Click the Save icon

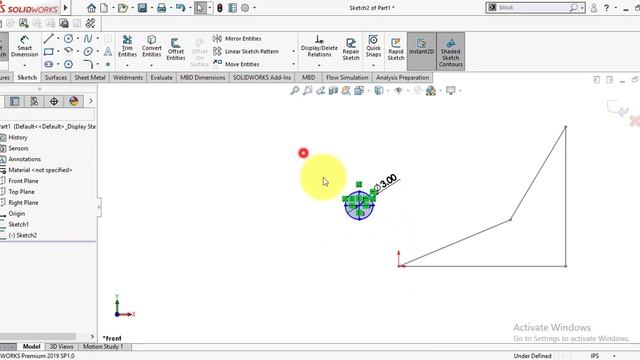click(x=142, y=8)
